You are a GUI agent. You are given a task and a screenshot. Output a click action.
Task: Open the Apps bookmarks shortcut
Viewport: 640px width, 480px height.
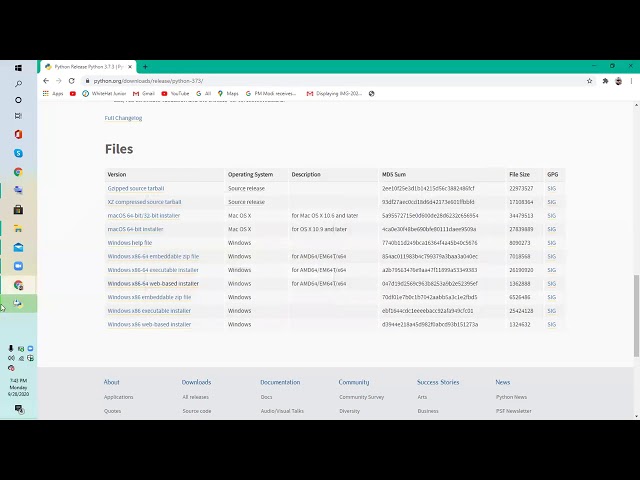pyautogui.click(x=53, y=93)
